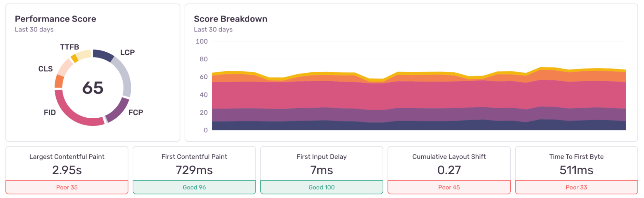Image resolution: width=644 pixels, height=198 pixels.
Task: Click the Performance Score heading
Action: pos(55,19)
